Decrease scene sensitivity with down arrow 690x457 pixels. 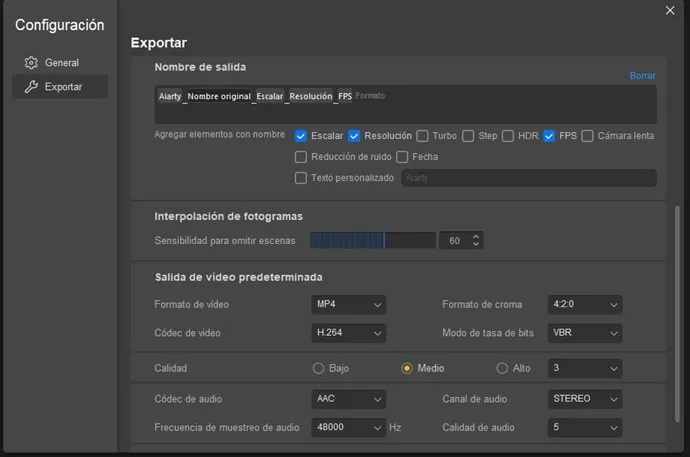tap(476, 245)
